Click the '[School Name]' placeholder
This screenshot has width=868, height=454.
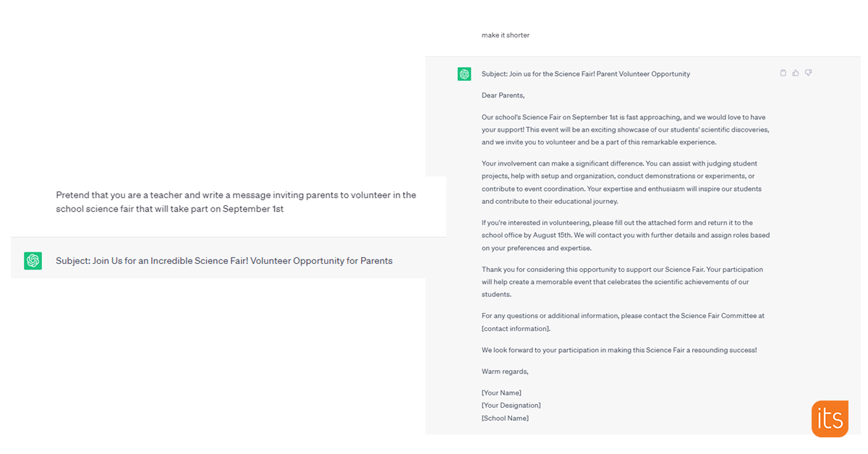tap(505, 418)
